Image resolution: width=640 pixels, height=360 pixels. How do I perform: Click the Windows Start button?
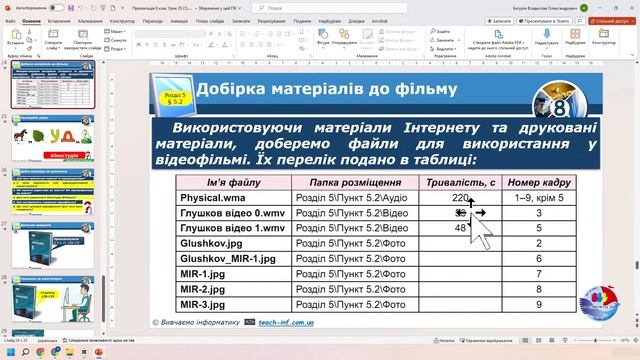(x=10, y=352)
